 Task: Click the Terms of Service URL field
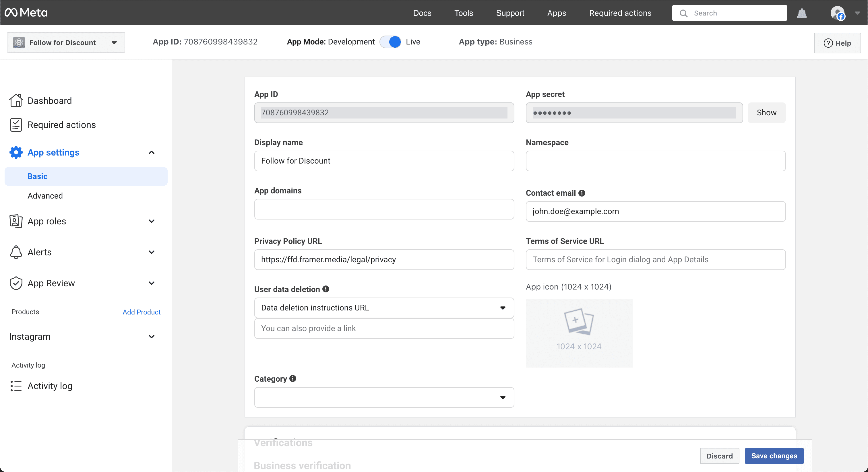(655, 259)
